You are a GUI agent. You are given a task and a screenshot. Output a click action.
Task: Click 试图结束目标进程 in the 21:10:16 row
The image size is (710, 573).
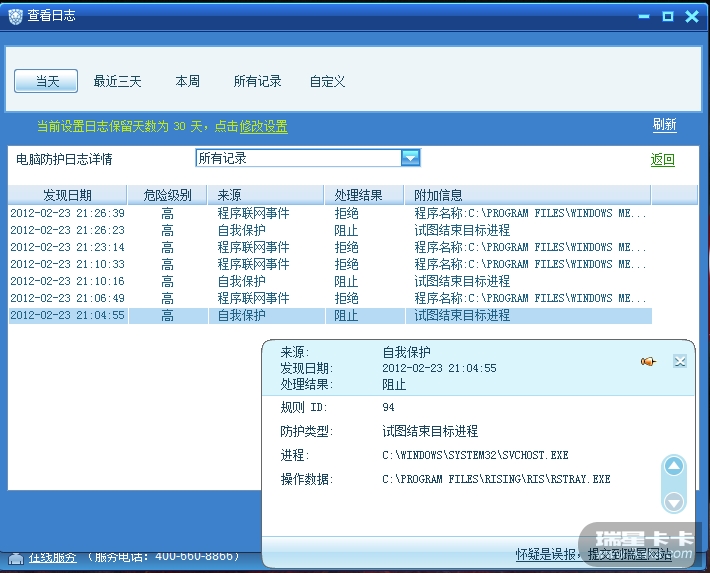point(462,281)
